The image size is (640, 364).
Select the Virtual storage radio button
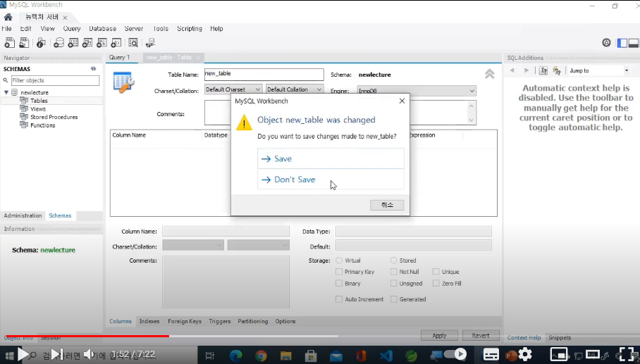(x=339, y=260)
